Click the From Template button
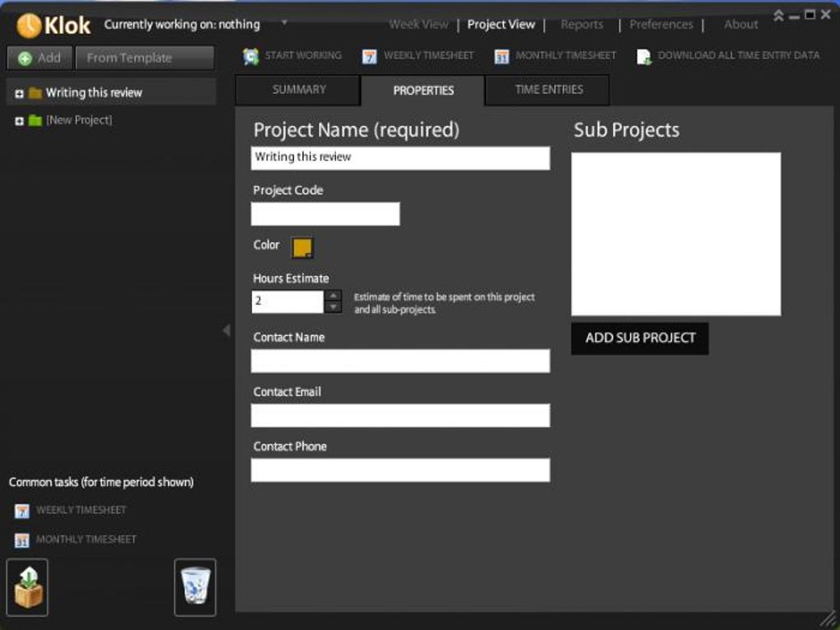 (x=145, y=58)
